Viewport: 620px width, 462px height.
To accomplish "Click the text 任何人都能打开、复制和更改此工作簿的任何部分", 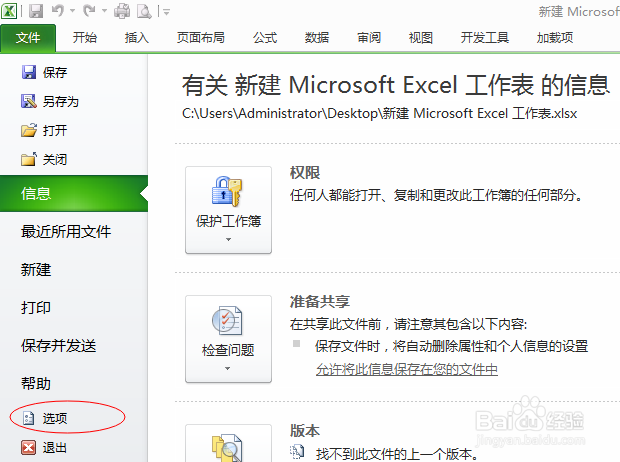I will 436,195.
